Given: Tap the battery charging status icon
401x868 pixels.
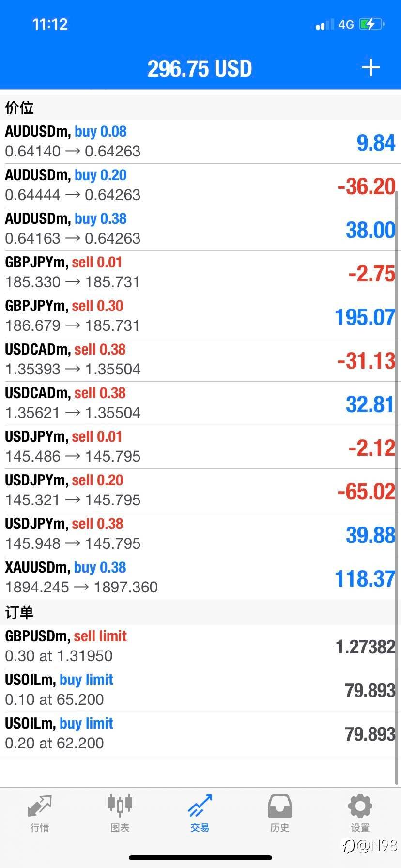Looking at the screenshot, I should [x=371, y=24].
